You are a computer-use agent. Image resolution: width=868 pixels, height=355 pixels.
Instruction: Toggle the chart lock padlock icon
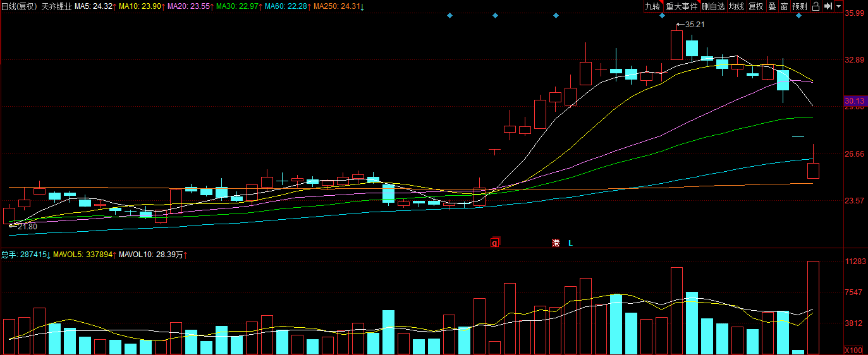816,6
